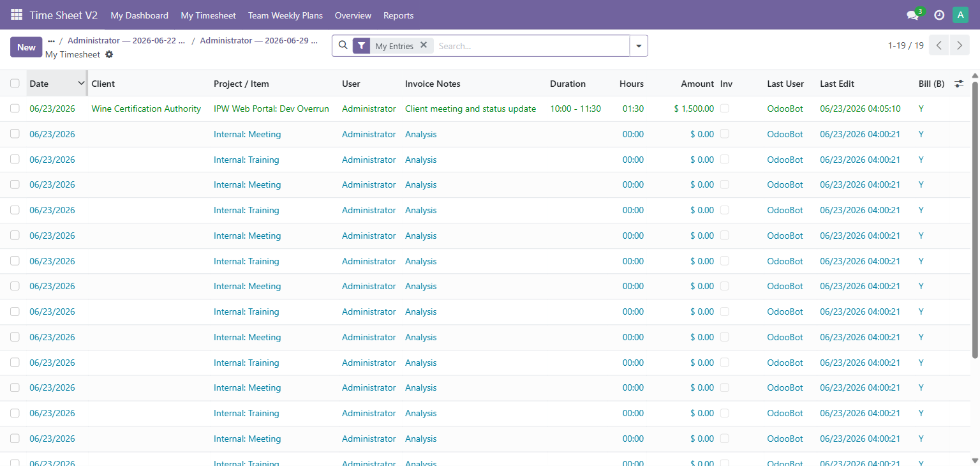Select the Client meeting and status update note
Screen dimensions: 980x466
pyautogui.click(x=470, y=109)
